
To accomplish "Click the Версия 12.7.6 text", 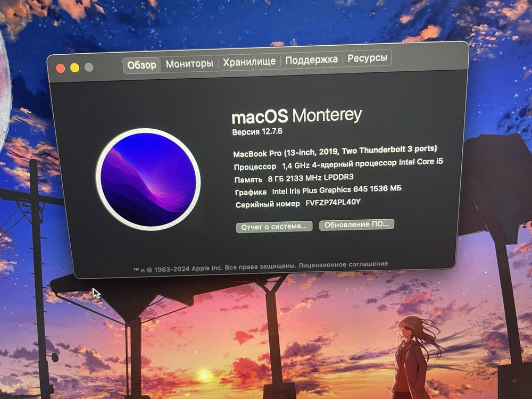I will point(257,131).
